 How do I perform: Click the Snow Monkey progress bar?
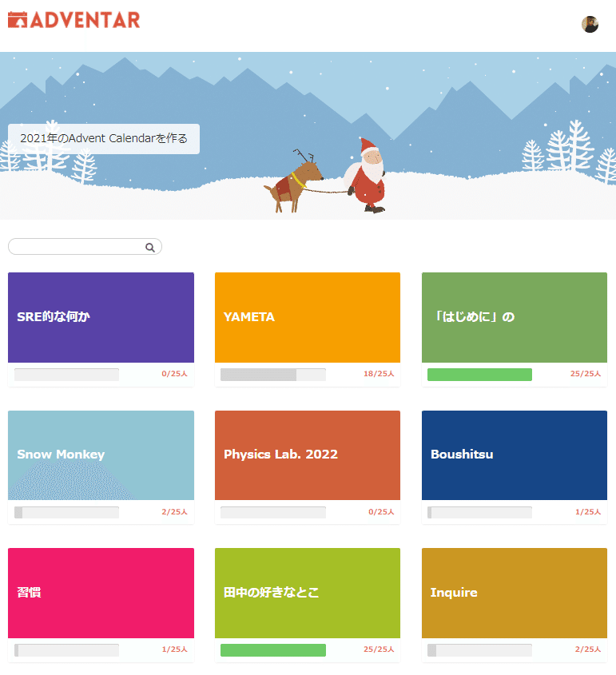67,512
